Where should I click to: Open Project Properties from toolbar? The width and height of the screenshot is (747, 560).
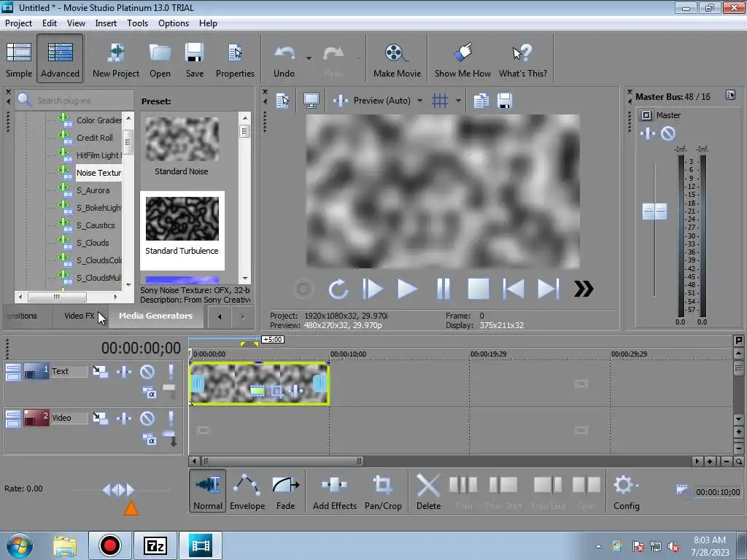(235, 60)
